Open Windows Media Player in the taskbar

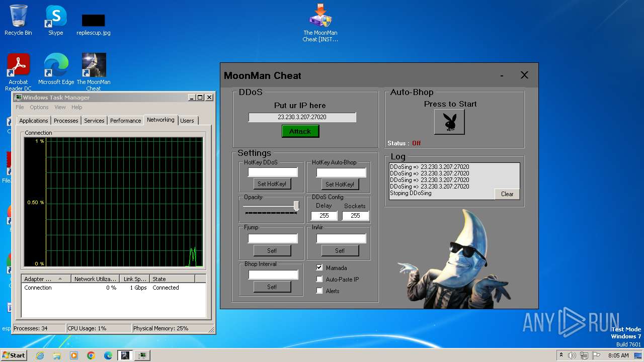pyautogui.click(x=74, y=355)
